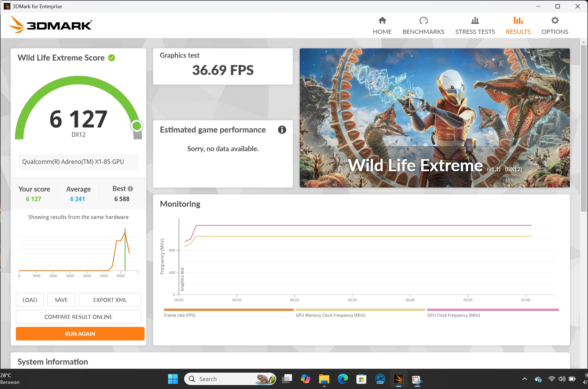Image resolution: width=588 pixels, height=389 pixels.
Task: Open the Windows Start menu
Action: point(173,379)
